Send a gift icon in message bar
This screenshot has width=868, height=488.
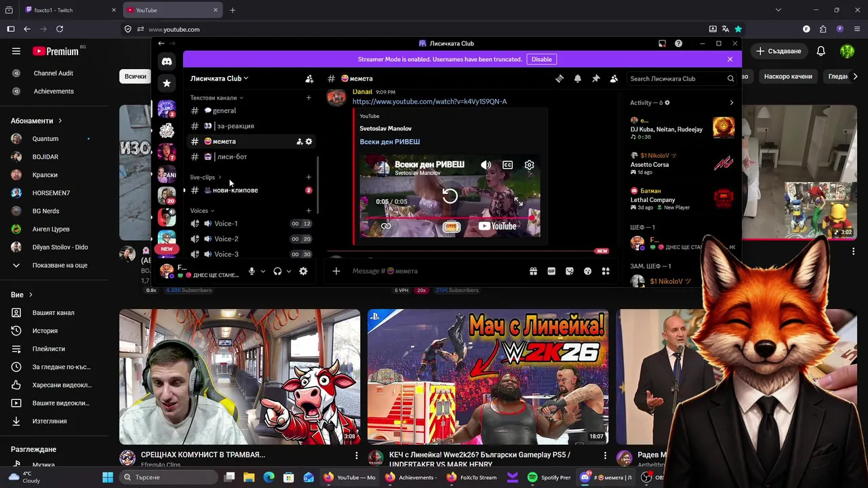click(533, 271)
